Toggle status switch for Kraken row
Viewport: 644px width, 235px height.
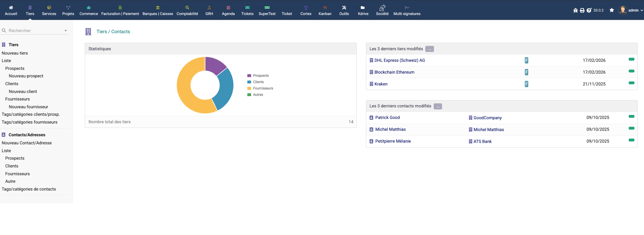point(631,83)
